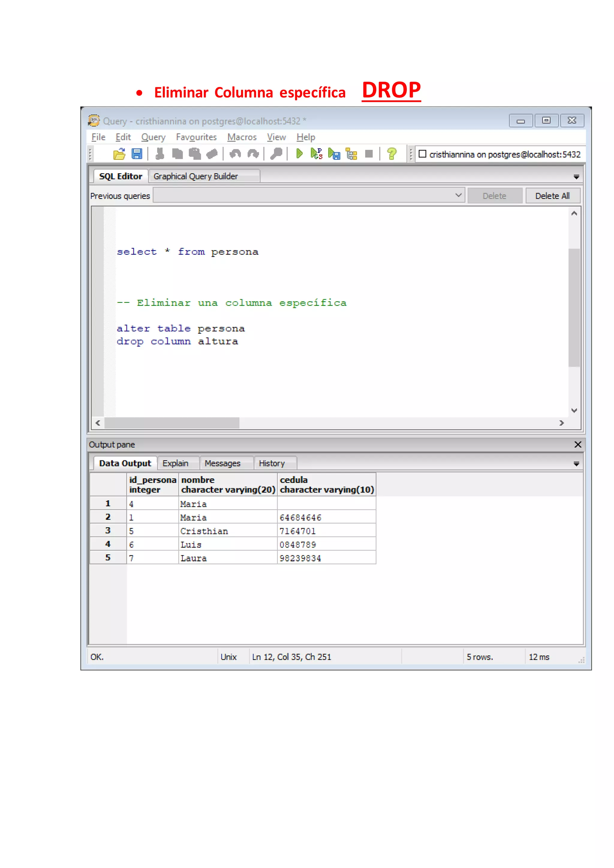The height and width of the screenshot is (868, 614).
Task: Click the Delete All button
Action: tap(552, 196)
